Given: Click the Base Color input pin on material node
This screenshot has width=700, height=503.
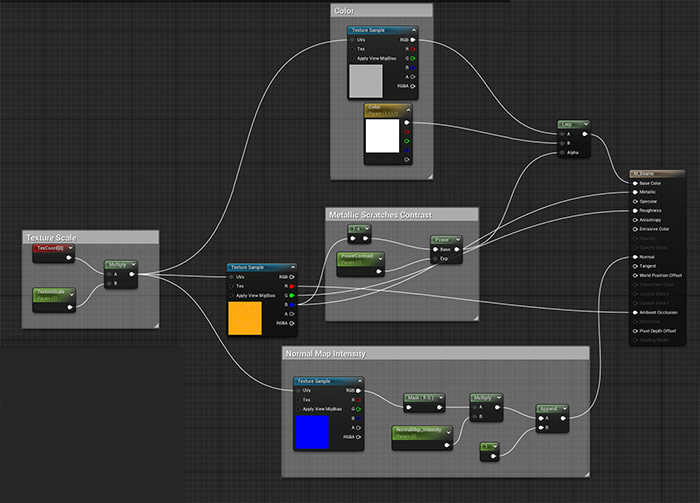Looking at the screenshot, I should coord(634,183).
